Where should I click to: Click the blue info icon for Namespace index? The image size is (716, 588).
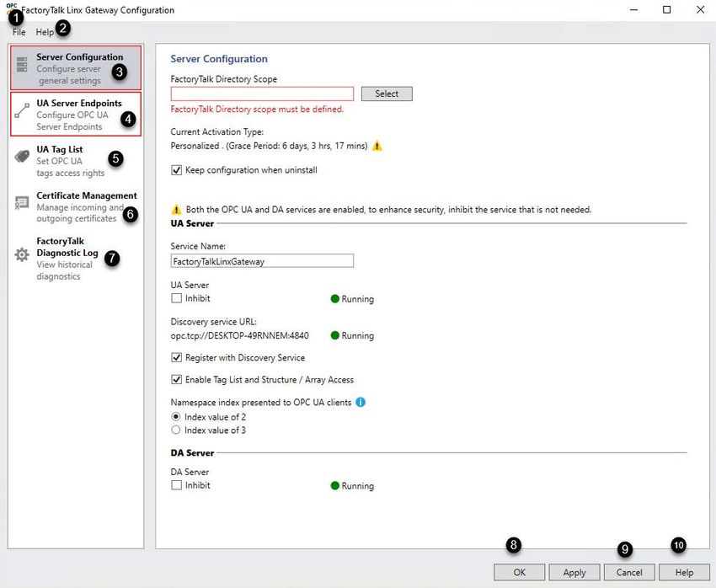click(x=361, y=402)
